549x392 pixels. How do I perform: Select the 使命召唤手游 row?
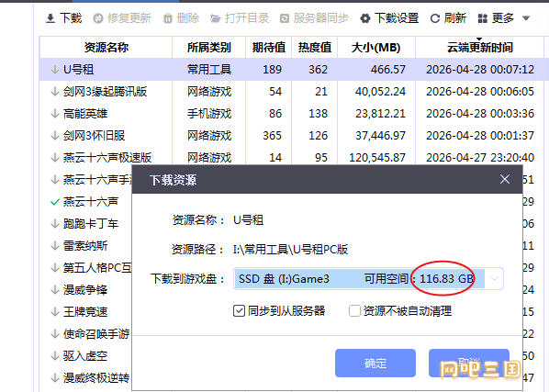point(85,334)
